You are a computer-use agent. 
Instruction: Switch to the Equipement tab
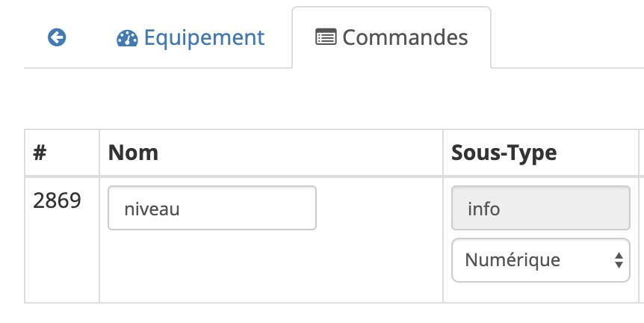point(191,37)
